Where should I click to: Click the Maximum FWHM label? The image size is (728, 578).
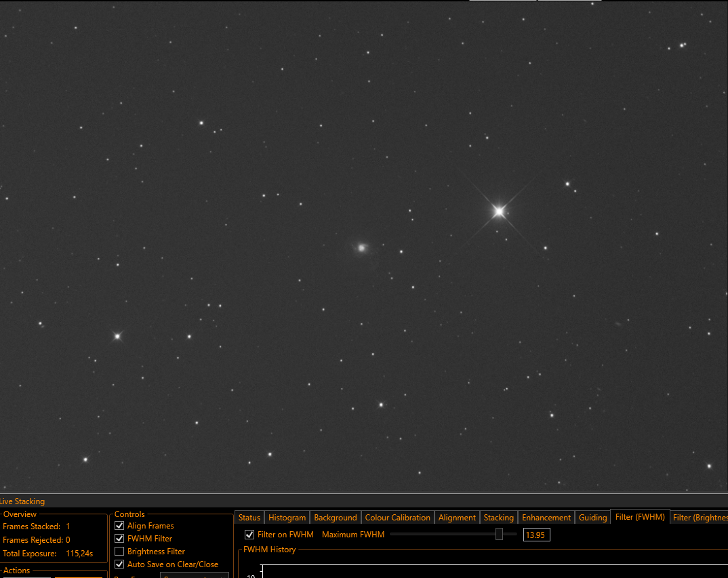(x=353, y=535)
